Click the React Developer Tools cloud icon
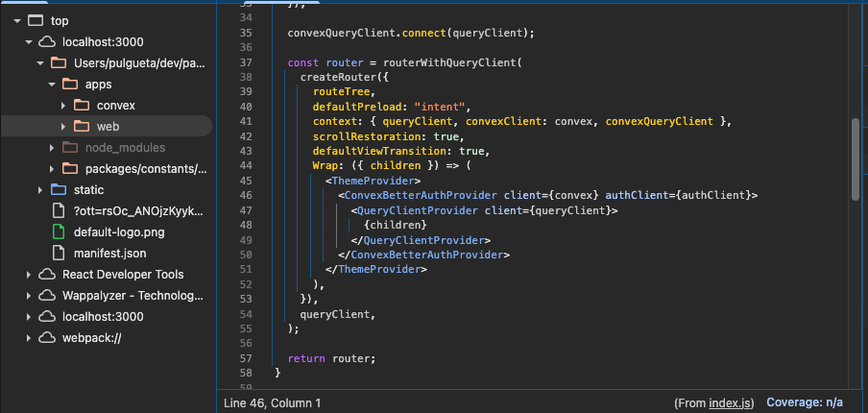The height and width of the screenshot is (413, 868). point(47,275)
